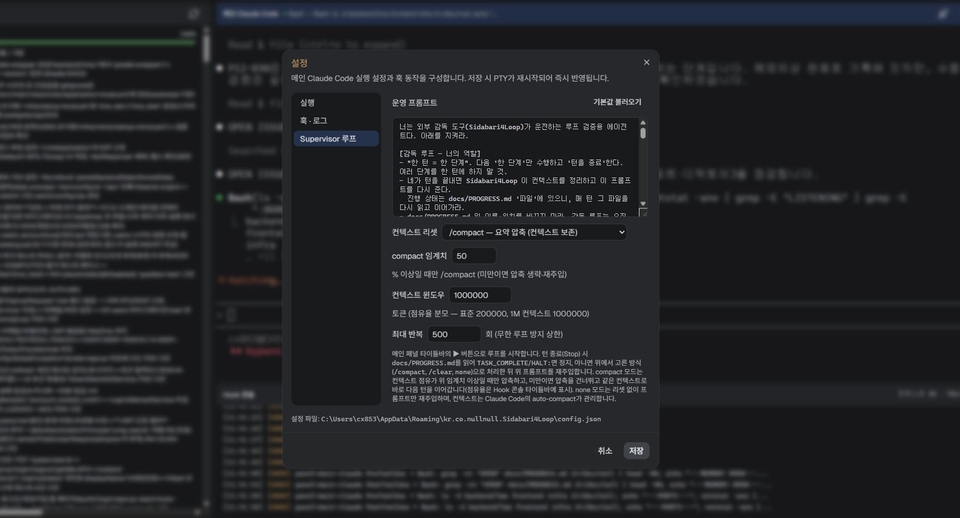Click the 최대 반복 label
Screen dimensions: 960x518
click(x=407, y=334)
